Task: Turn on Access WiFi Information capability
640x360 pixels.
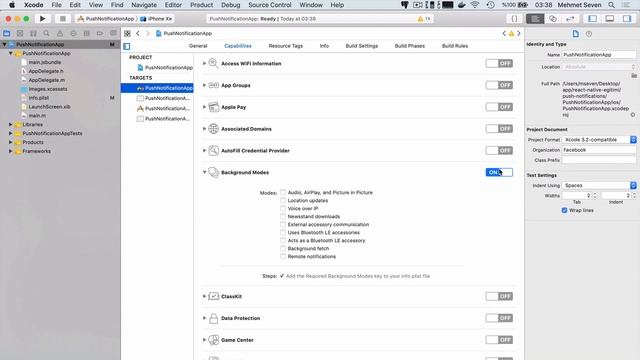Action: click(499, 64)
